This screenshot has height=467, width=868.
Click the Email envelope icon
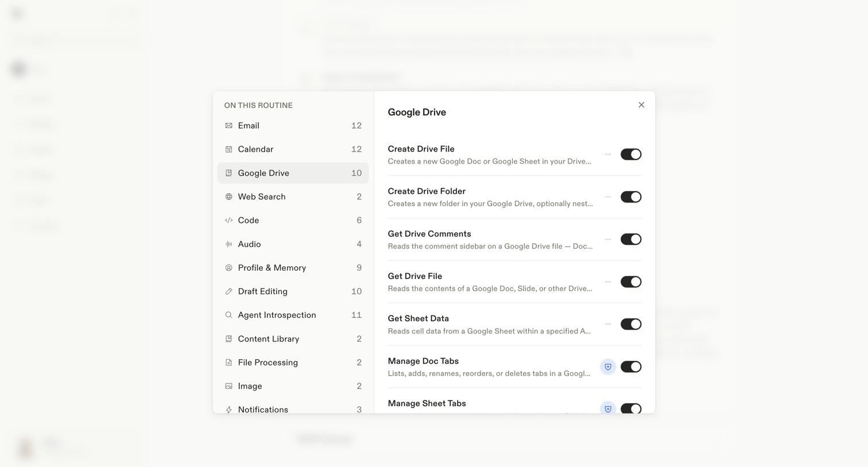click(228, 126)
